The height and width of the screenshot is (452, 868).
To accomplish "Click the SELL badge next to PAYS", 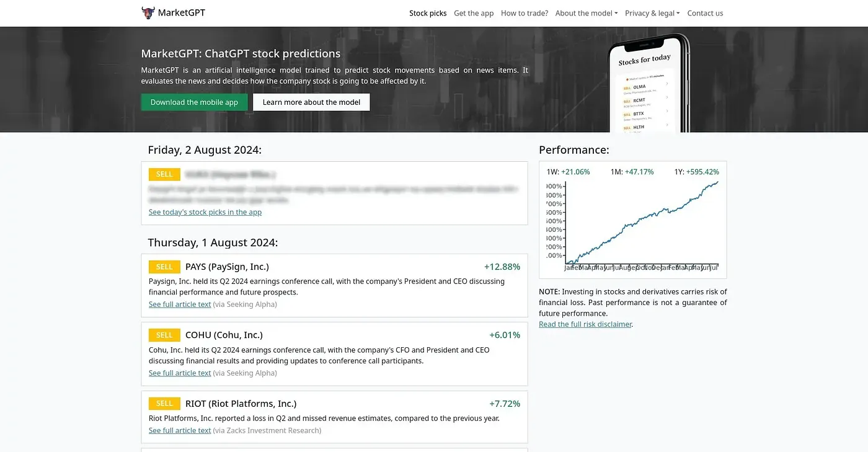I will click(164, 267).
